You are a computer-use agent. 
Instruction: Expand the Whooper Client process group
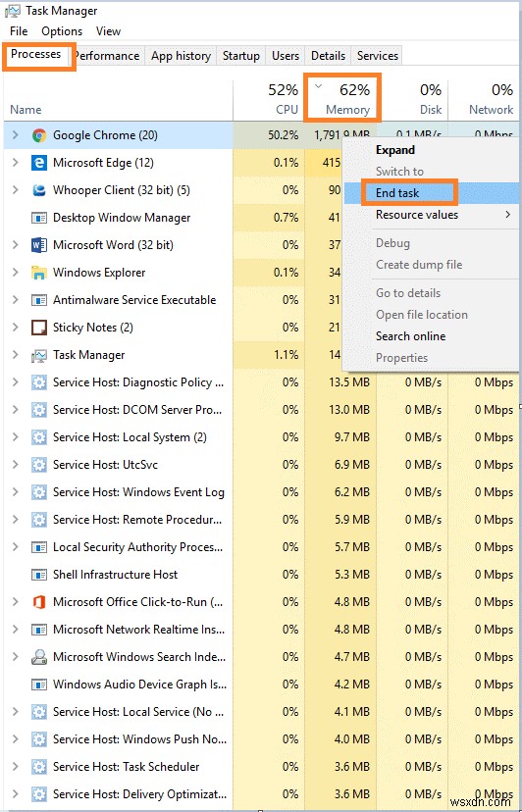tap(15, 190)
